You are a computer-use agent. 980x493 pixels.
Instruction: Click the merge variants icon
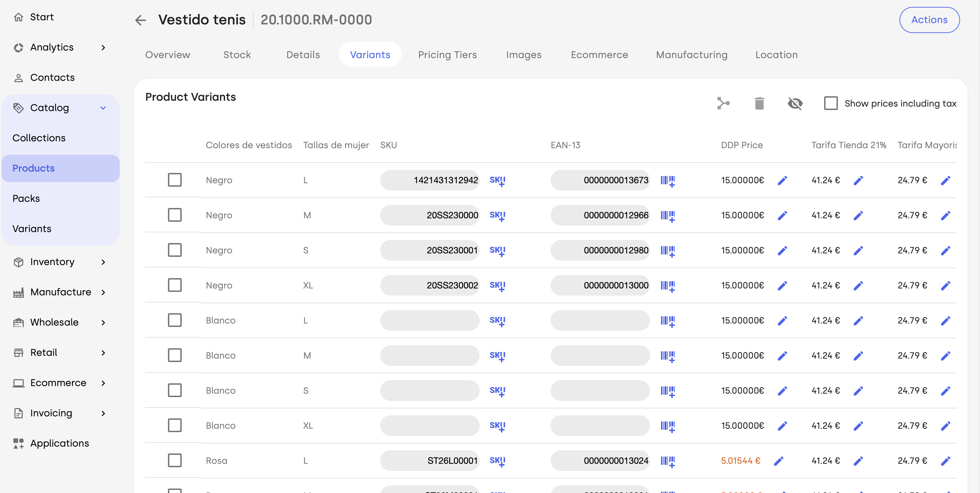pyautogui.click(x=723, y=103)
